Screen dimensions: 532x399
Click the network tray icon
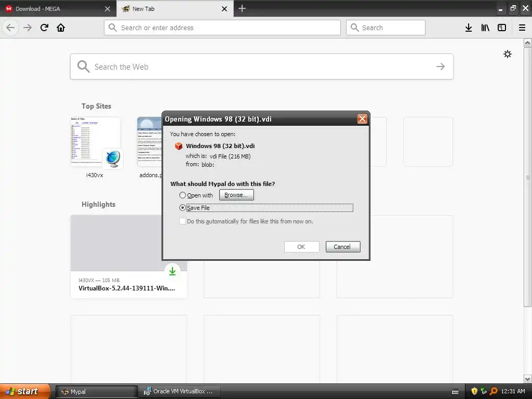click(484, 391)
